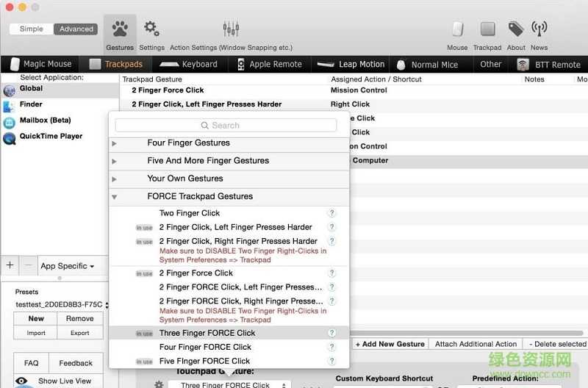Click help icon for Three Finger FORCE Click

coord(331,333)
